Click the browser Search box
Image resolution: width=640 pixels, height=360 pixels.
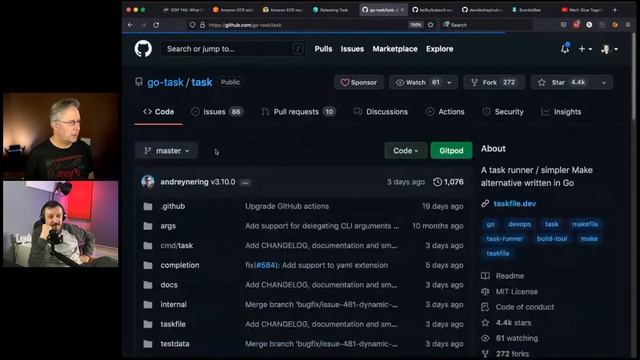487,25
